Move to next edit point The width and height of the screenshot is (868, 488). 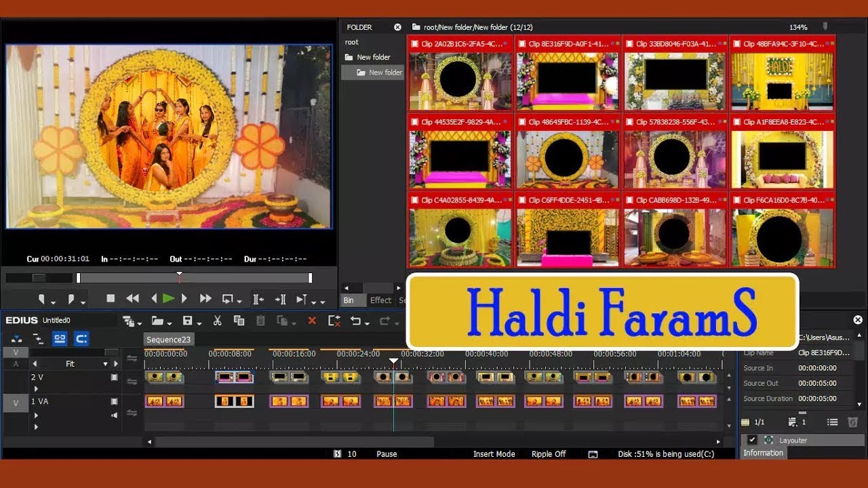tap(280, 299)
